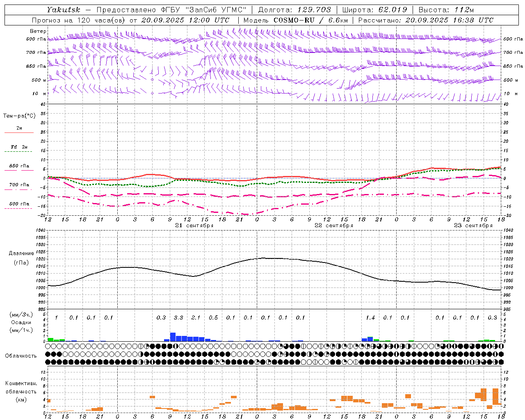525x420 pixels.
Task: Click the "Yakutsk" station title
Action: click(63, 10)
